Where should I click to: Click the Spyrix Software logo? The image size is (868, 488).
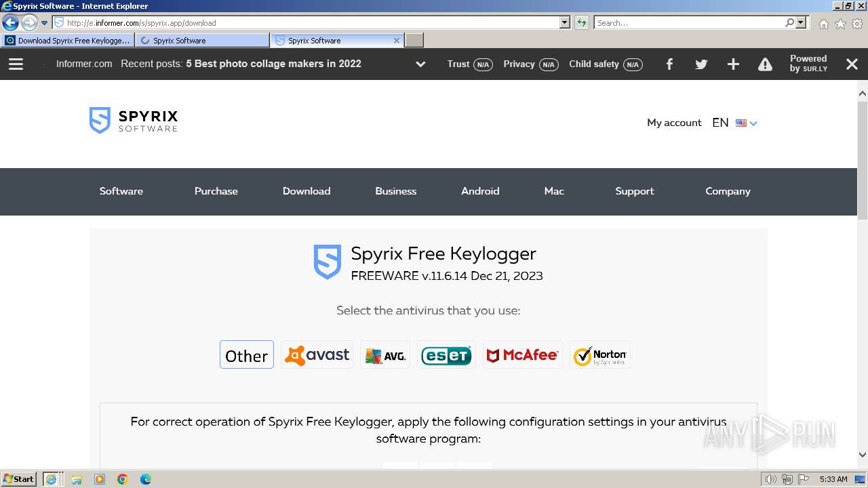point(134,120)
